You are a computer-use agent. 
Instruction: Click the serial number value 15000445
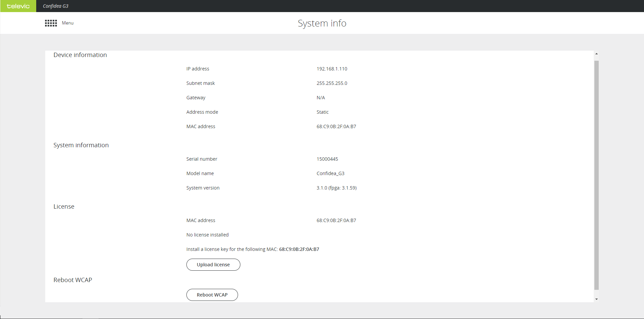coord(327,159)
